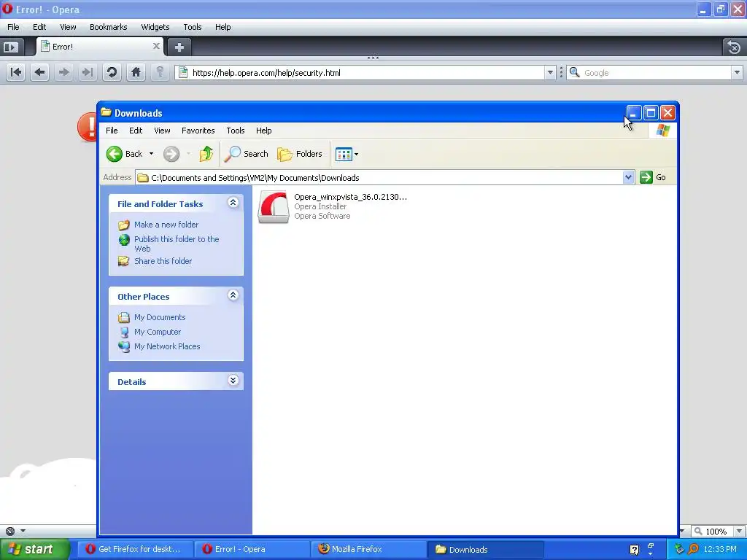Select the Opera_winxpvista_36.0.2130 file name
This screenshot has width=747, height=560.
pyautogui.click(x=351, y=197)
